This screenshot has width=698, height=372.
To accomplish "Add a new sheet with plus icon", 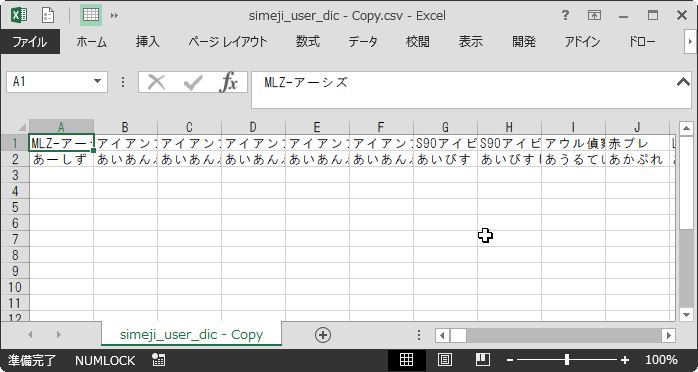I will [x=323, y=335].
